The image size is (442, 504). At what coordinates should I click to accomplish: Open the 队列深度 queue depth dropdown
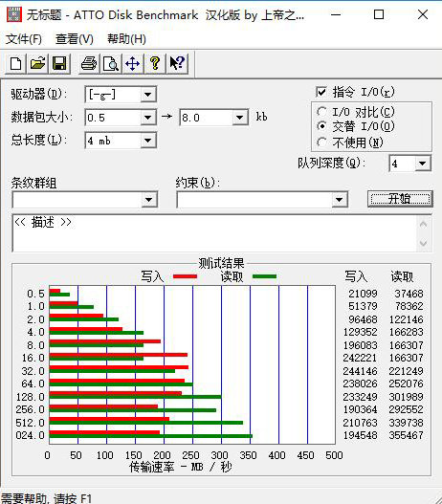pos(423,164)
